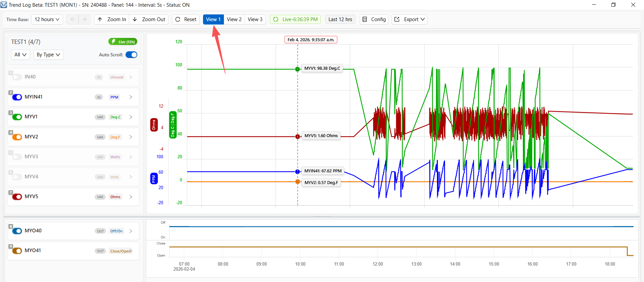The width and height of the screenshot is (644, 282).
Task: Click the Last 12 hrs button
Action: point(340,19)
